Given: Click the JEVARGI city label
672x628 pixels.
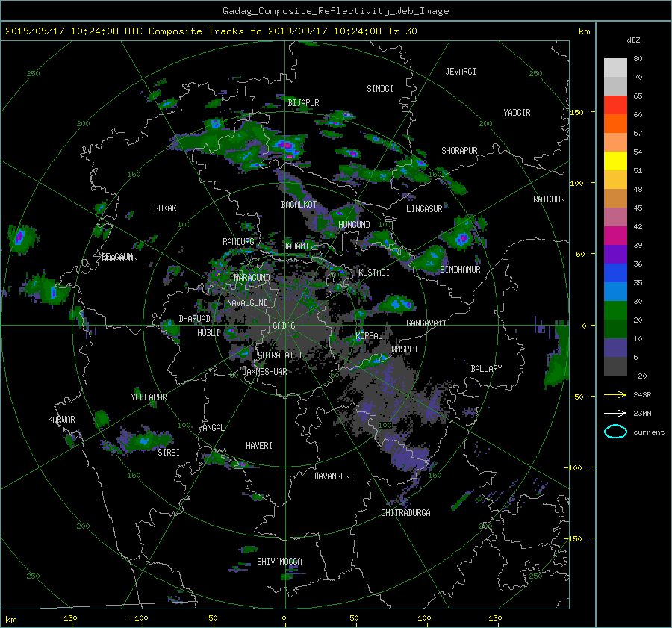Looking at the screenshot, I should coord(461,72).
